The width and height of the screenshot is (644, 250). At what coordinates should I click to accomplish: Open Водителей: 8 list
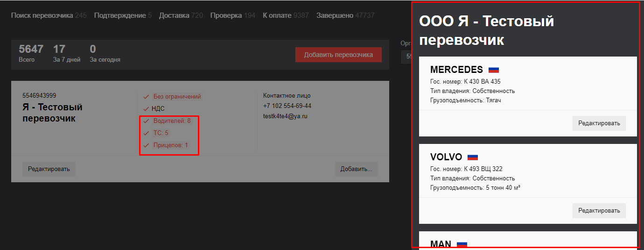coord(172,121)
